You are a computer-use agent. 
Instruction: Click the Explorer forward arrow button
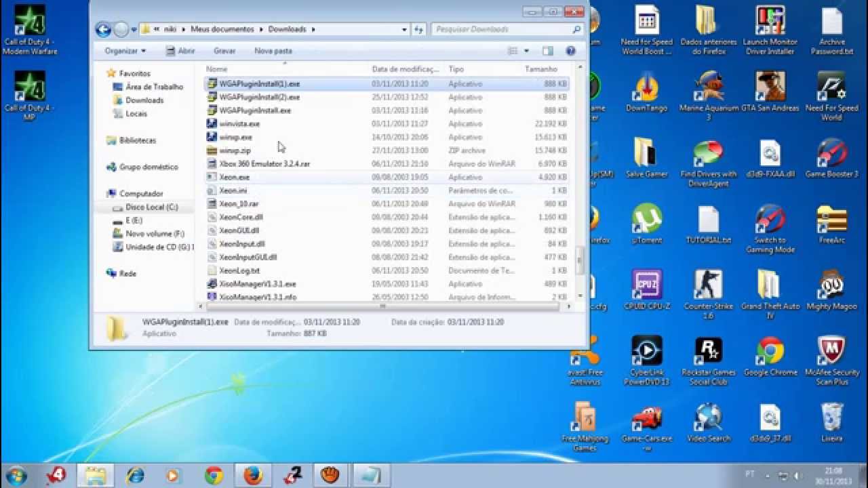pyautogui.click(x=121, y=29)
